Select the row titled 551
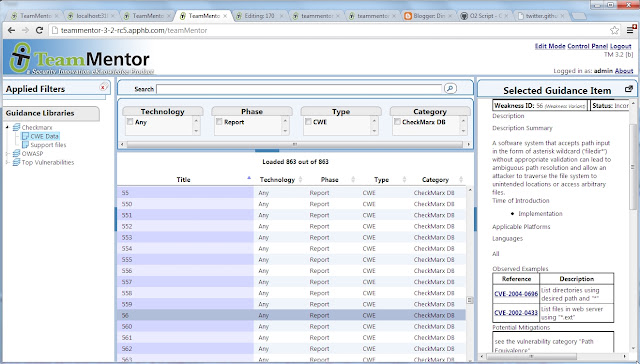Screen dimensions: 640x364 pyautogui.click(x=291, y=215)
